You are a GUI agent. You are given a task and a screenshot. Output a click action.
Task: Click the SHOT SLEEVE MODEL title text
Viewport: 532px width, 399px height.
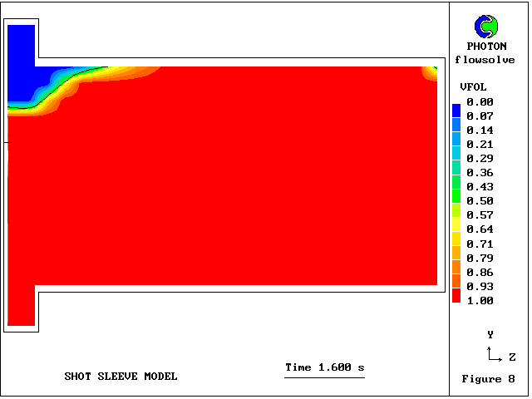coord(121,377)
